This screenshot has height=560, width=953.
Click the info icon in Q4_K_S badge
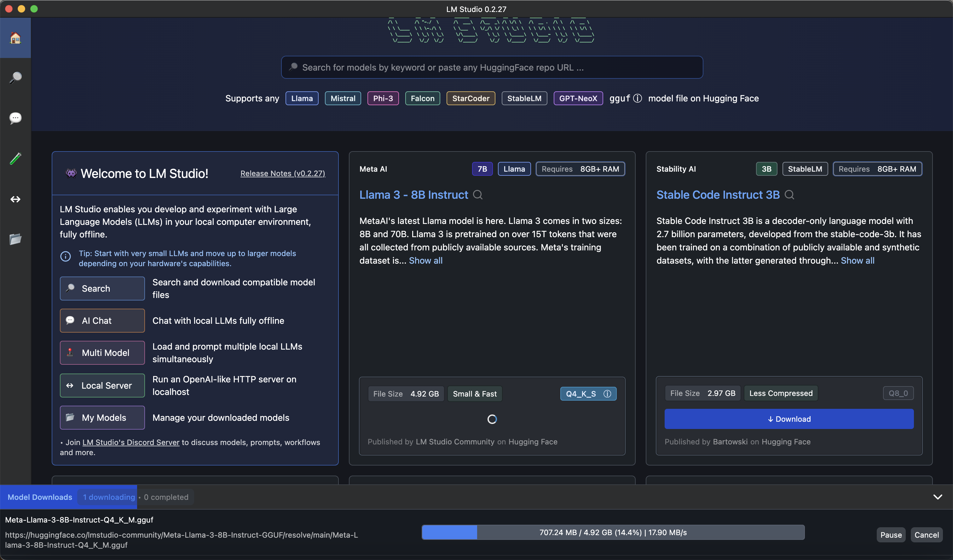tap(607, 394)
